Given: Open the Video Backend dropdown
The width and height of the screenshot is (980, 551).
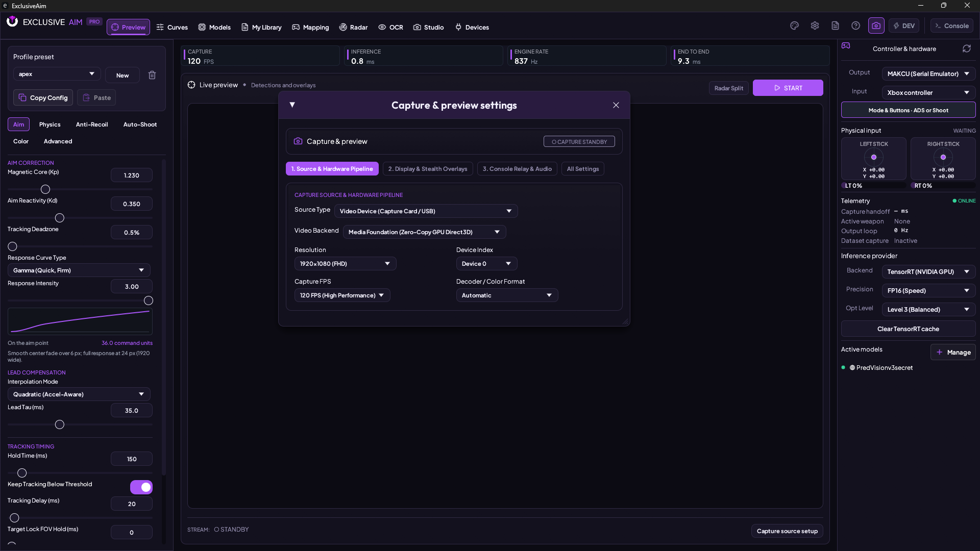Looking at the screenshot, I should pos(424,232).
